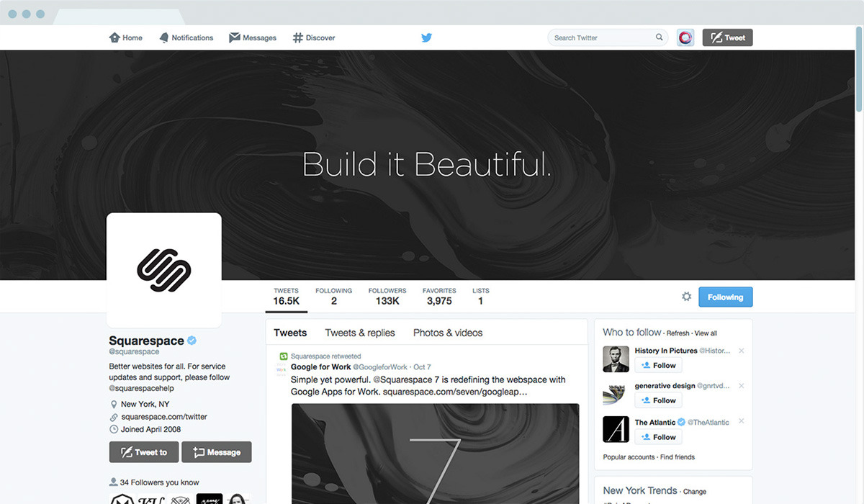
Task: Click 34 Followers you know
Action: 160,482
